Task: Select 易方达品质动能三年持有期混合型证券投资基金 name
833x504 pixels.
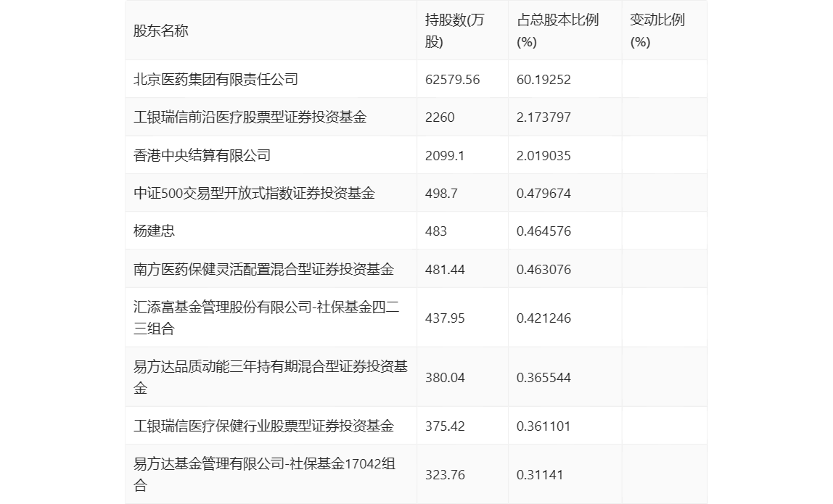Action: point(271,377)
